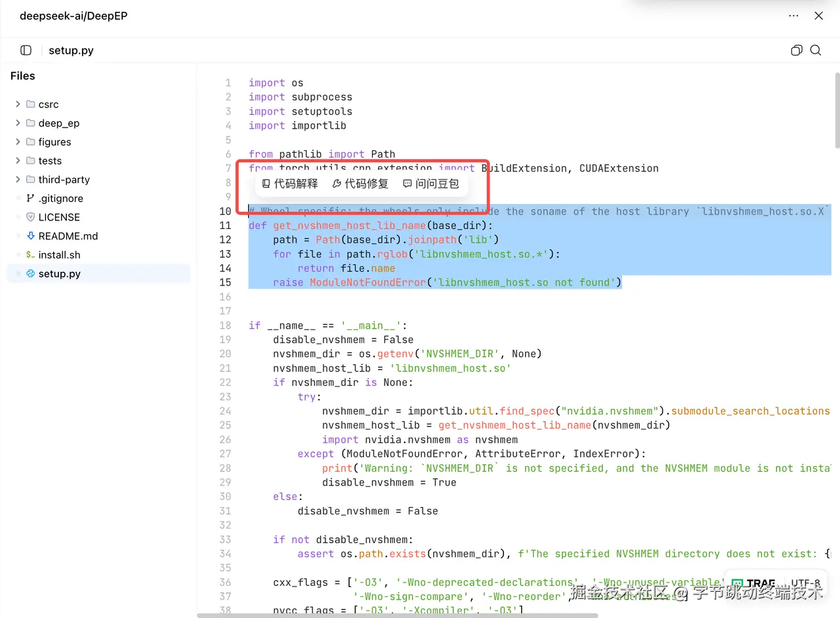This screenshot has height=618, width=840.
Task: Open the tests folder row
Action: (98, 161)
